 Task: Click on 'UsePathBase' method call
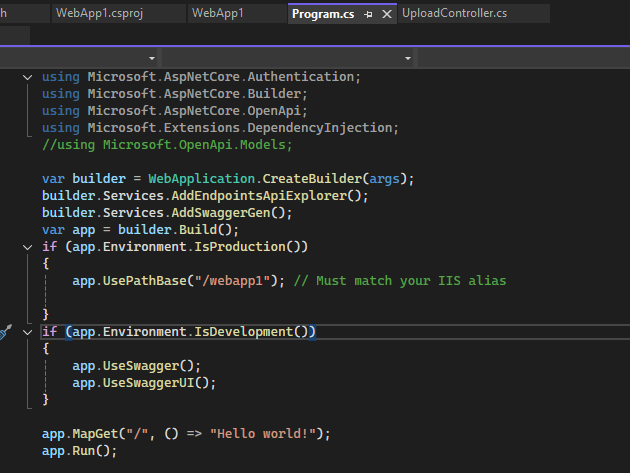tap(145, 281)
